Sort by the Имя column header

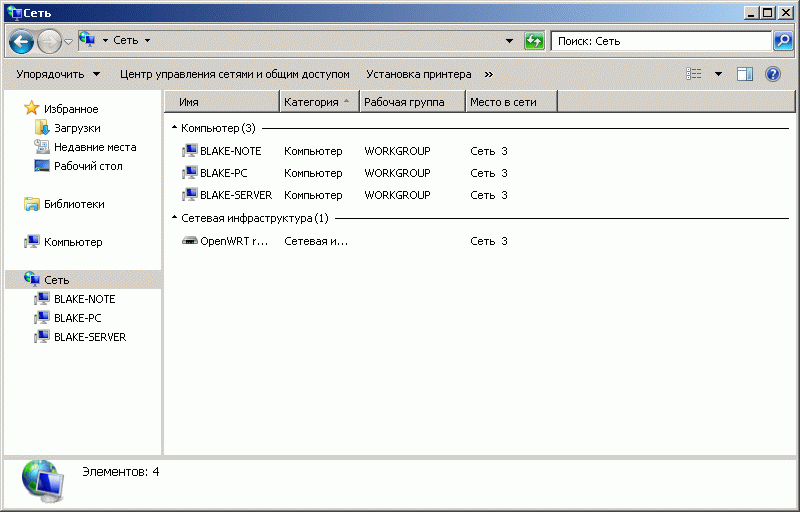click(222, 101)
